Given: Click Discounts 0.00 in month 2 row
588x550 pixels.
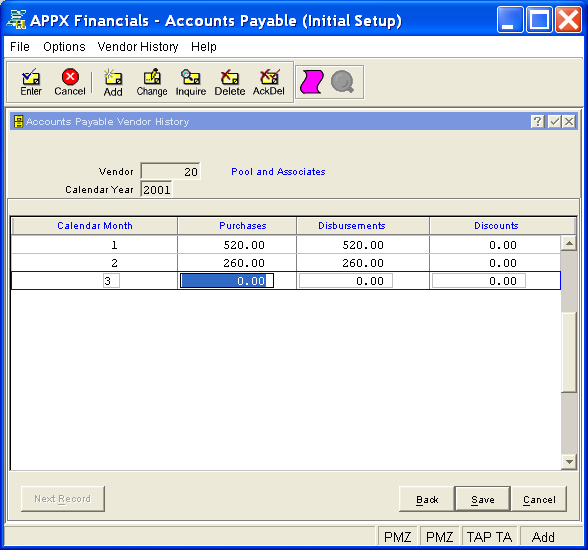Looking at the screenshot, I should [503, 263].
